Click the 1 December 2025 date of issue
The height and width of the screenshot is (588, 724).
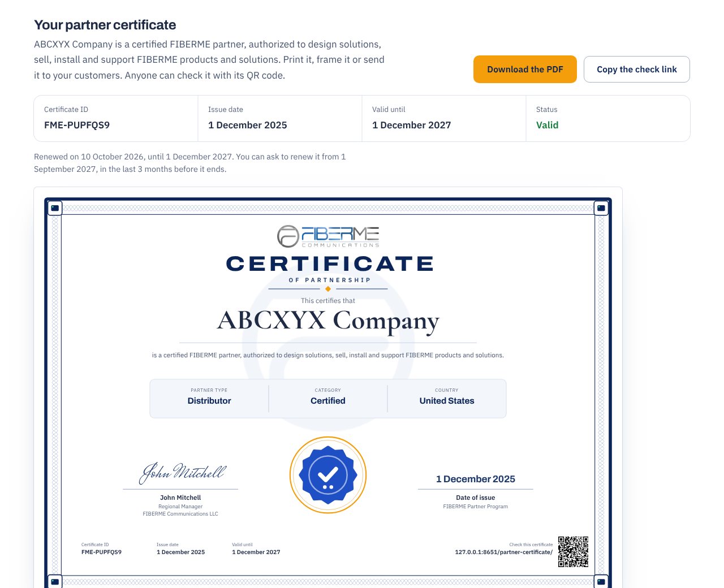(x=476, y=479)
